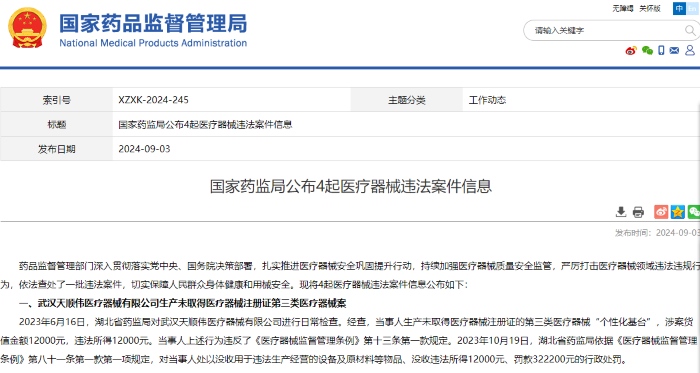Image resolution: width=700 pixels, height=373 pixels.
Task: Open the WeChat icon in header
Action: point(647,50)
